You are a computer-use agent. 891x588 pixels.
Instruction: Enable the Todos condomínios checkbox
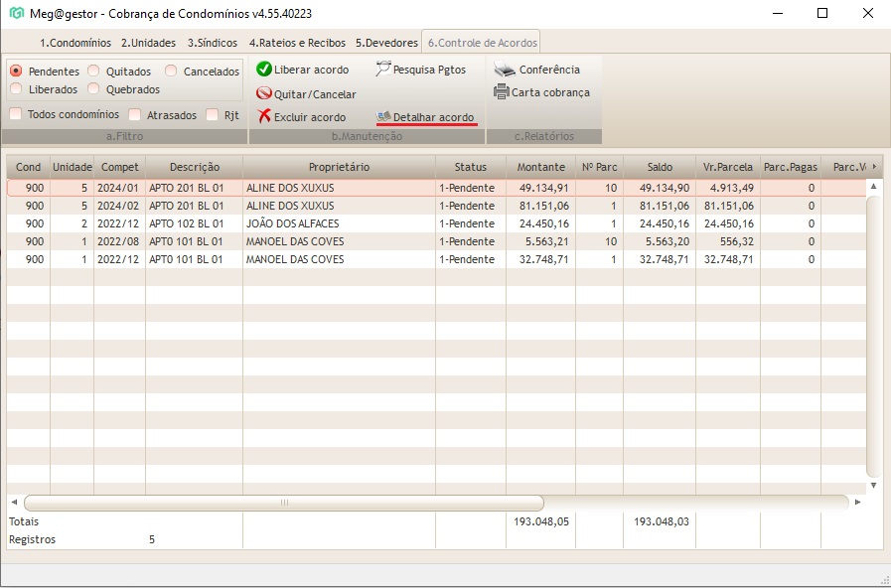click(x=16, y=114)
